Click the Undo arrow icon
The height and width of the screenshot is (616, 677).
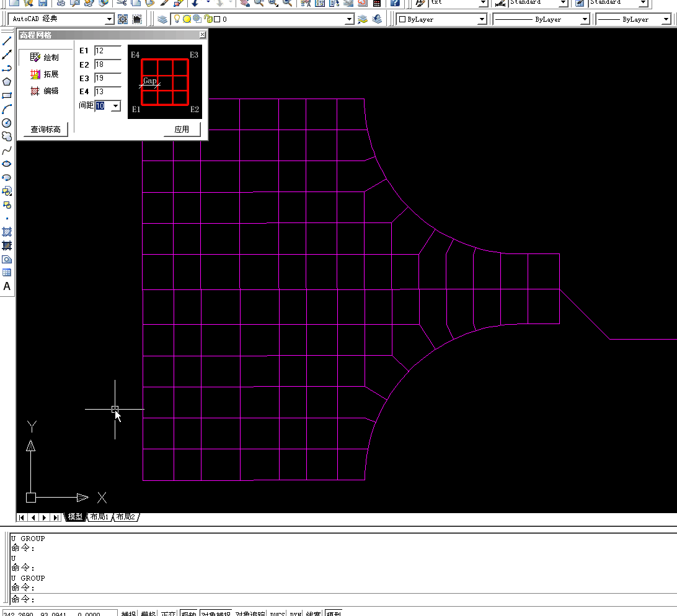point(195,2)
